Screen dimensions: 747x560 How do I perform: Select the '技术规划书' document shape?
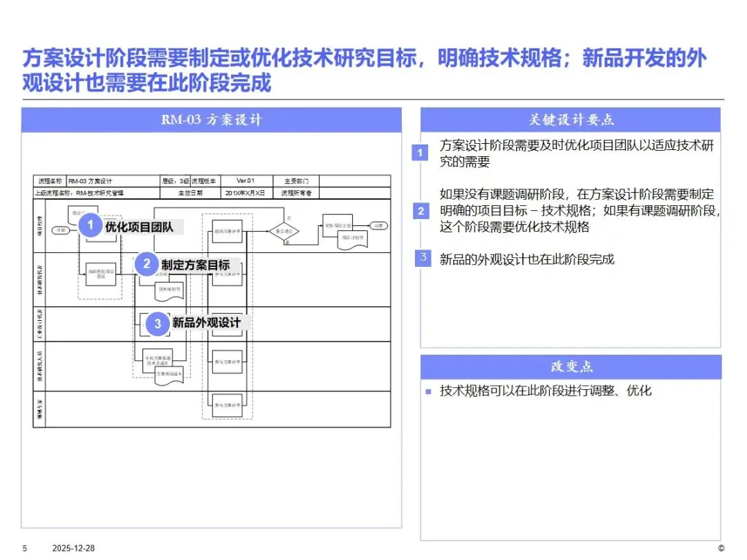point(169,292)
